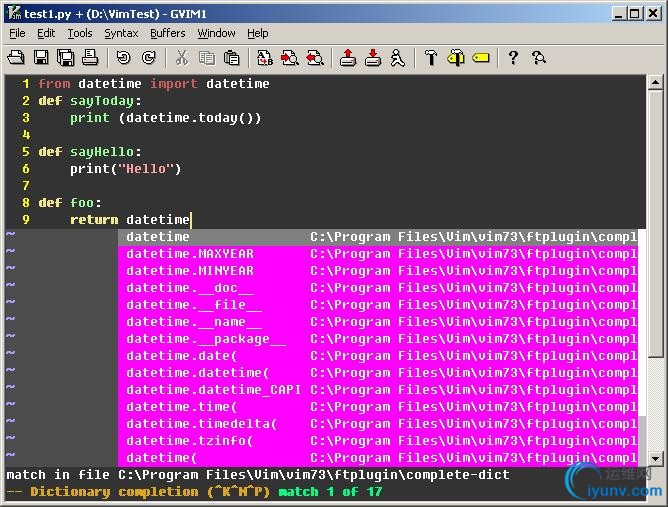Click the 'import' keyword in line 1
The height and width of the screenshot is (507, 668).
[173, 84]
